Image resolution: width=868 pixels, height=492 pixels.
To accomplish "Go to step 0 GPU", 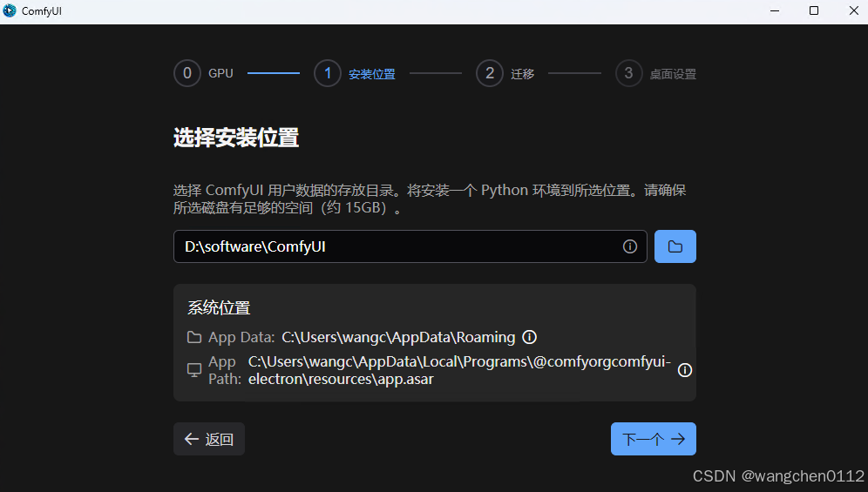I will [204, 73].
